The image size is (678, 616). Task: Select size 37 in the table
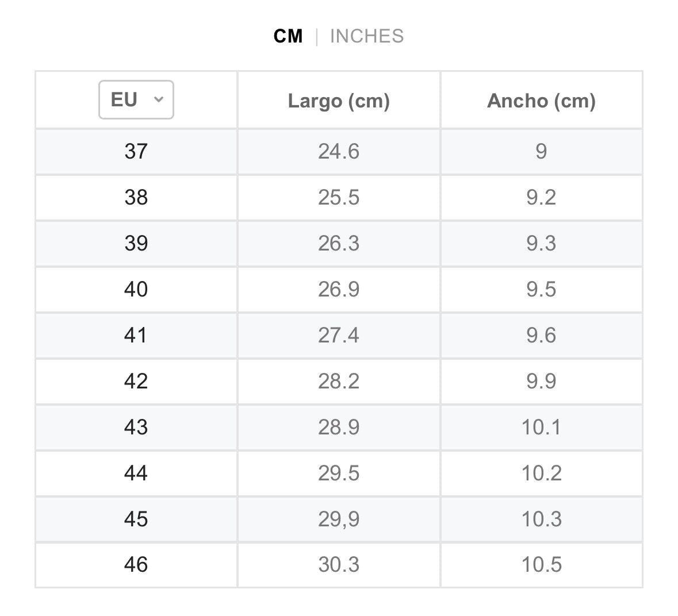[136, 151]
